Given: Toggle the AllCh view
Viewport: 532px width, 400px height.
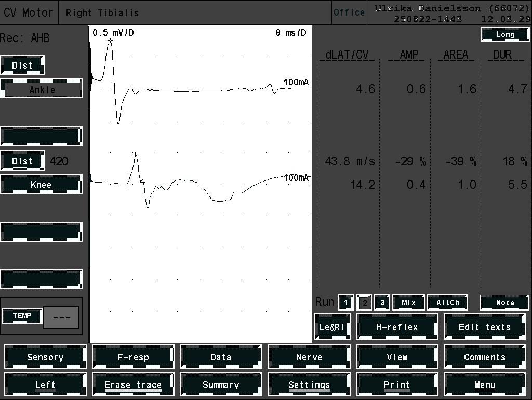Looking at the screenshot, I should pos(448,302).
